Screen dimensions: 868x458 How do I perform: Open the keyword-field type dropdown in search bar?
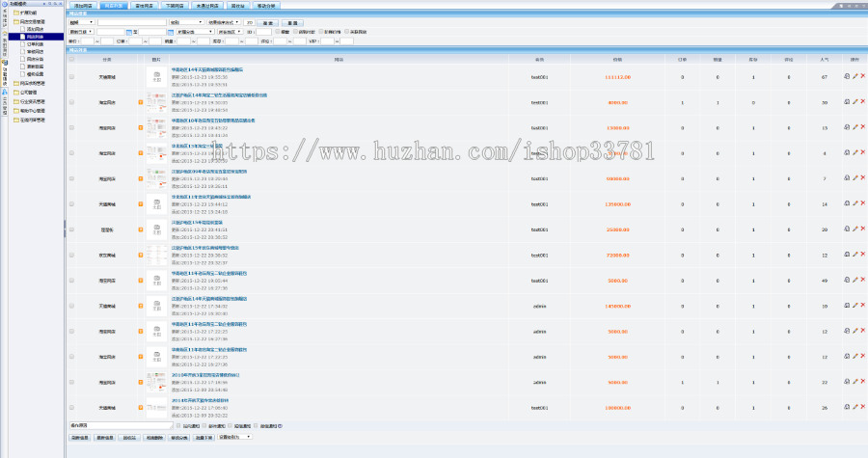click(x=81, y=23)
